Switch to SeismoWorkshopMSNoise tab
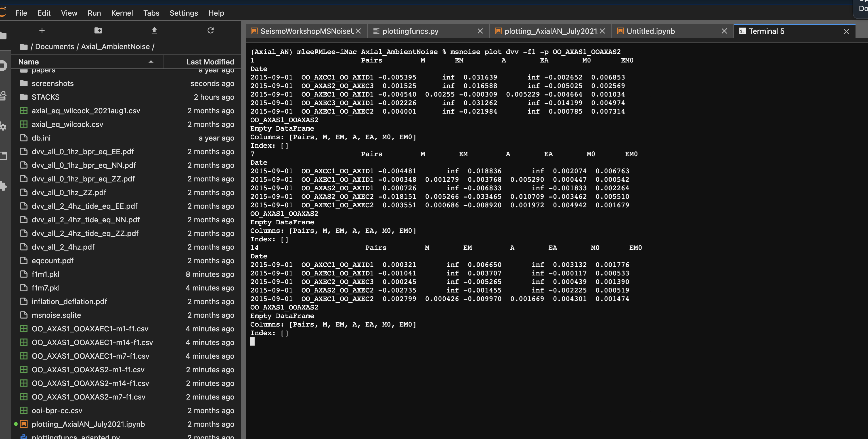Viewport: 868px width, 439px height. [306, 31]
